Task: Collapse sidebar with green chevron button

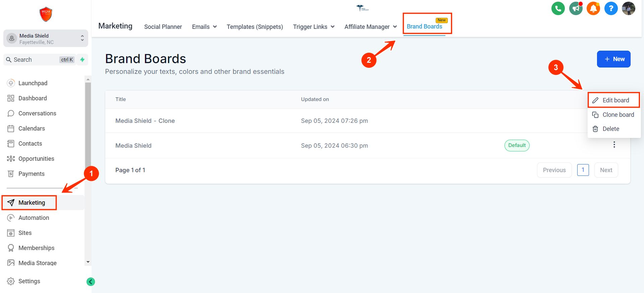Action: pos(91,282)
